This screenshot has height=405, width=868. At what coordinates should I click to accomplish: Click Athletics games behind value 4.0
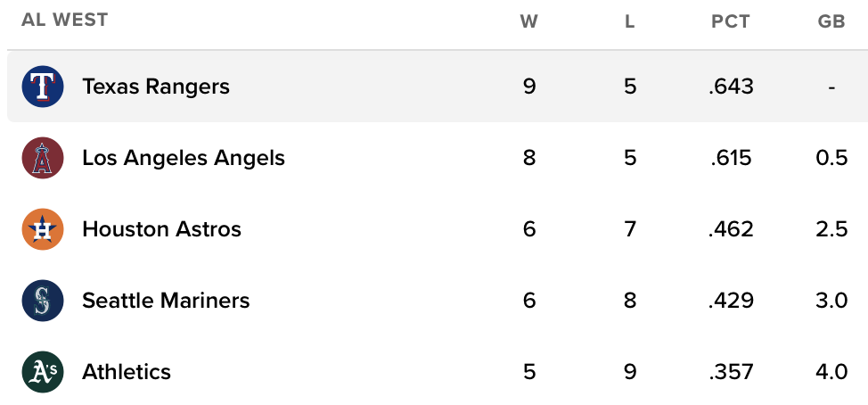pos(831,372)
